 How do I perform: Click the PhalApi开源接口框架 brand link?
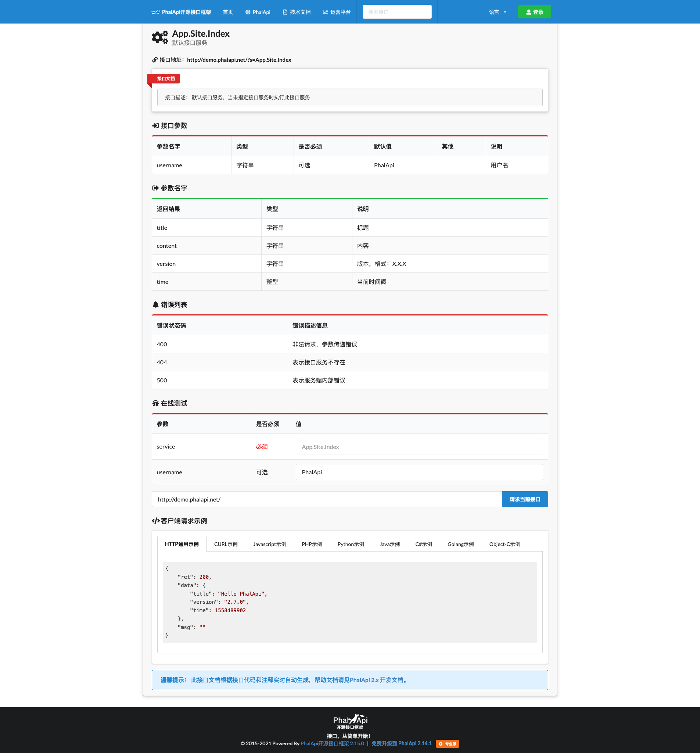181,12
